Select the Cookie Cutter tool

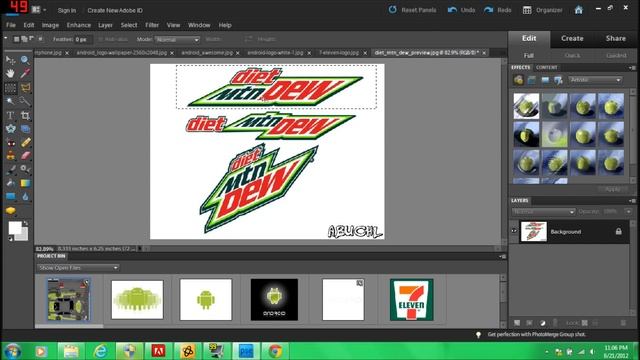pos(10,129)
